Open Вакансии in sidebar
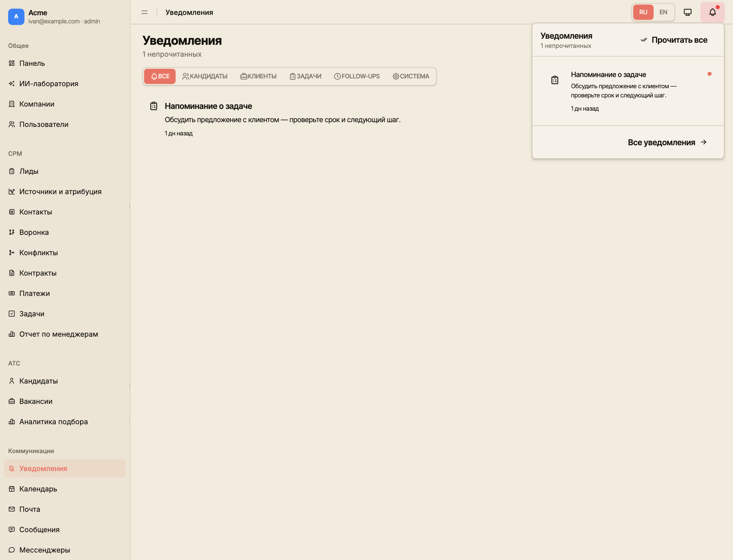733x560 pixels. 65,401
